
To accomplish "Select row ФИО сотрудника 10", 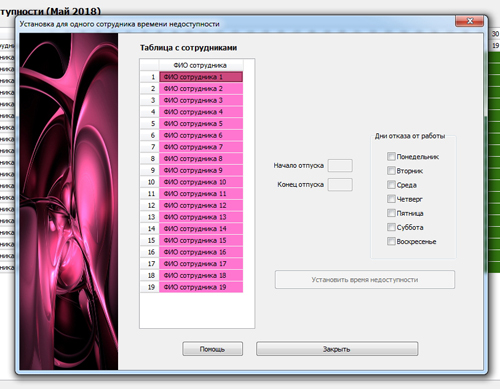I will (201, 182).
